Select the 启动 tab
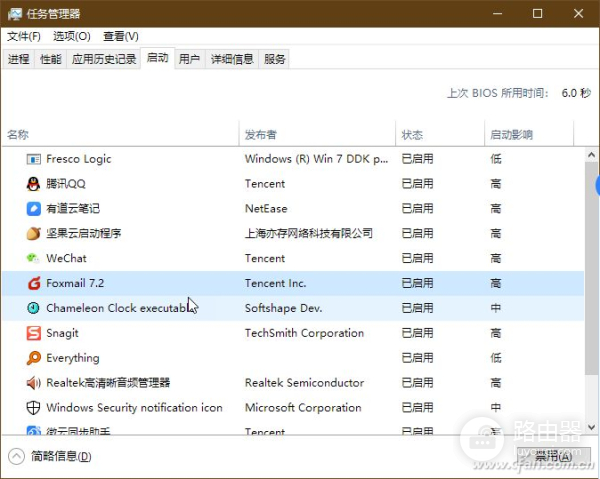This screenshot has height=479, width=600. 158,58
